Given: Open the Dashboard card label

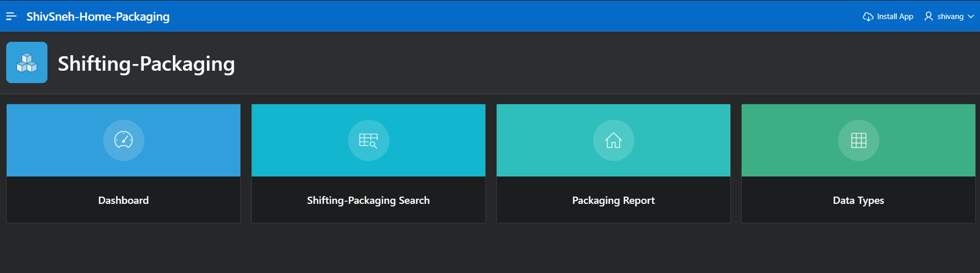Looking at the screenshot, I should click(123, 200).
